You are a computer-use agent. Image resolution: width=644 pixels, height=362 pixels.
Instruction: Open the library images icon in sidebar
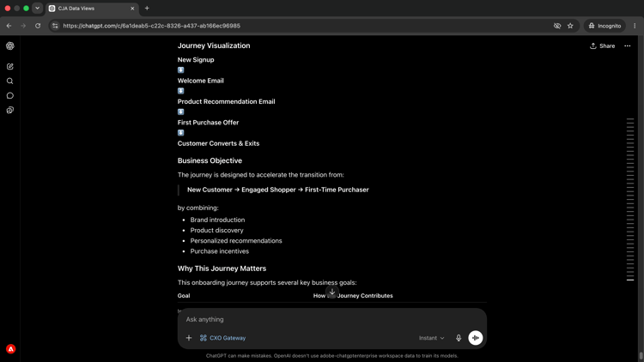[x=10, y=110]
